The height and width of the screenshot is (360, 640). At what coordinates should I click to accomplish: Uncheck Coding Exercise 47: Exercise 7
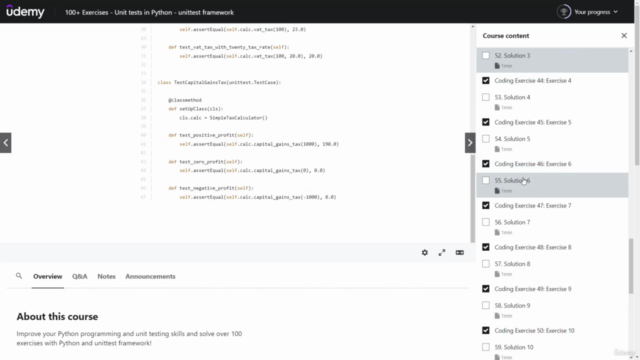(486, 205)
